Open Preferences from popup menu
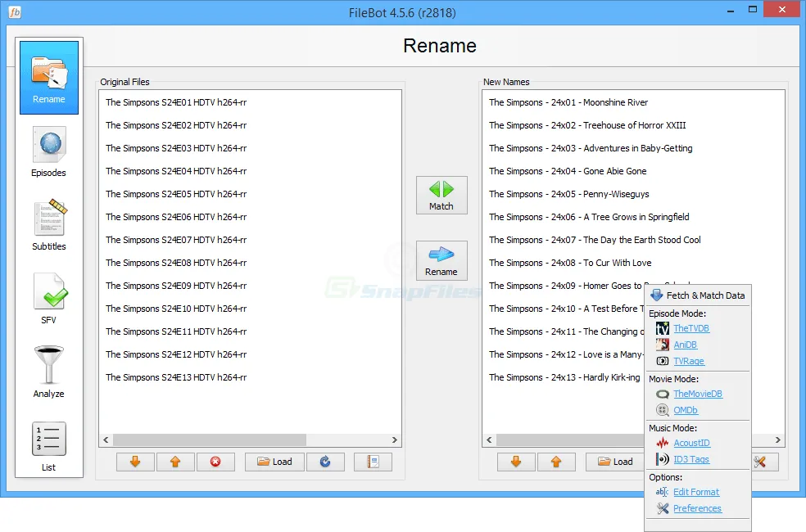The width and height of the screenshot is (806, 532). pyautogui.click(x=697, y=508)
